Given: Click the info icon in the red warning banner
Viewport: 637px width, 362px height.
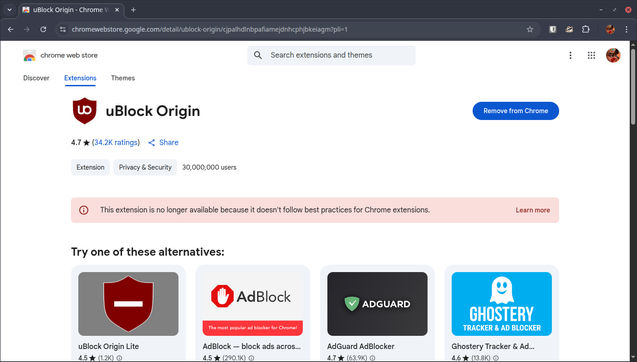Looking at the screenshot, I should pyautogui.click(x=84, y=210).
